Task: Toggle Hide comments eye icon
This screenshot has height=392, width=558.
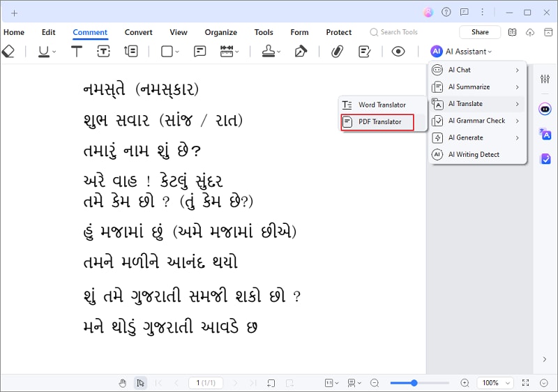Action: click(398, 52)
